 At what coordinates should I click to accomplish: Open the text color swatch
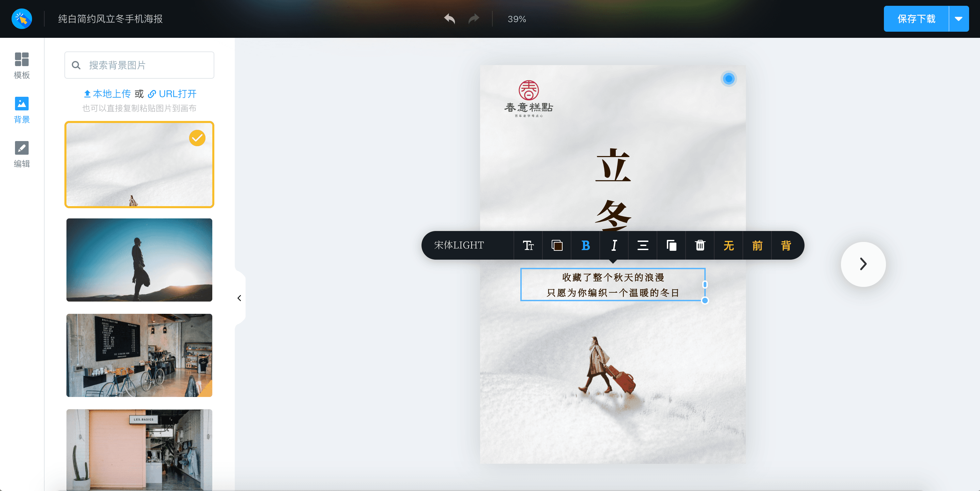pyautogui.click(x=557, y=245)
